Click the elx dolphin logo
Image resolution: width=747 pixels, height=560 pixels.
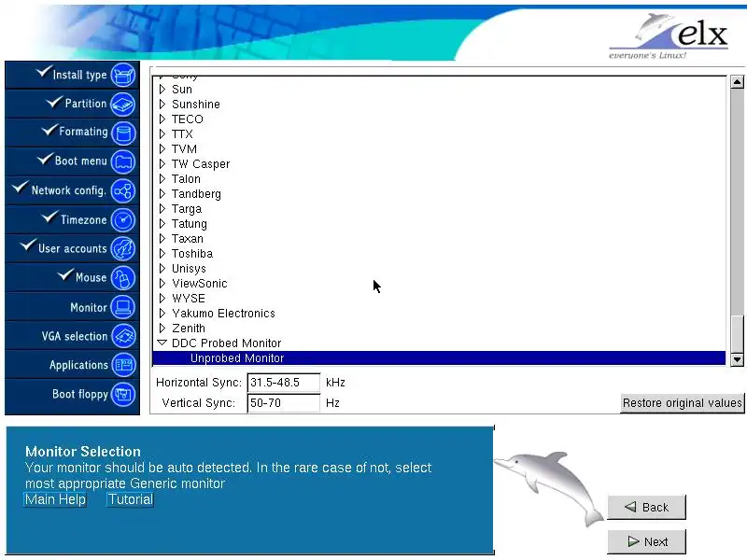(x=668, y=35)
